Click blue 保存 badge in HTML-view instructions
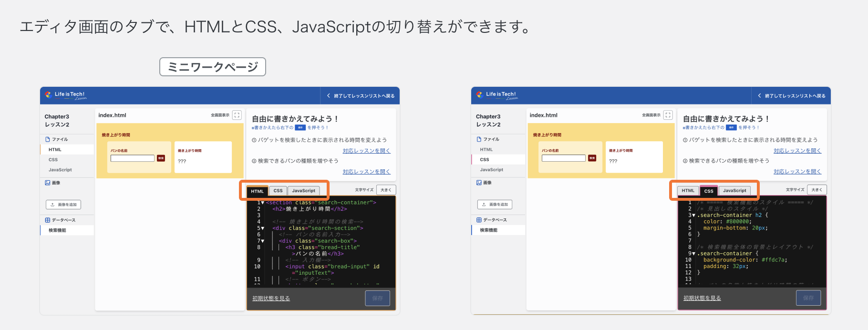This screenshot has height=330, width=868. (300, 127)
